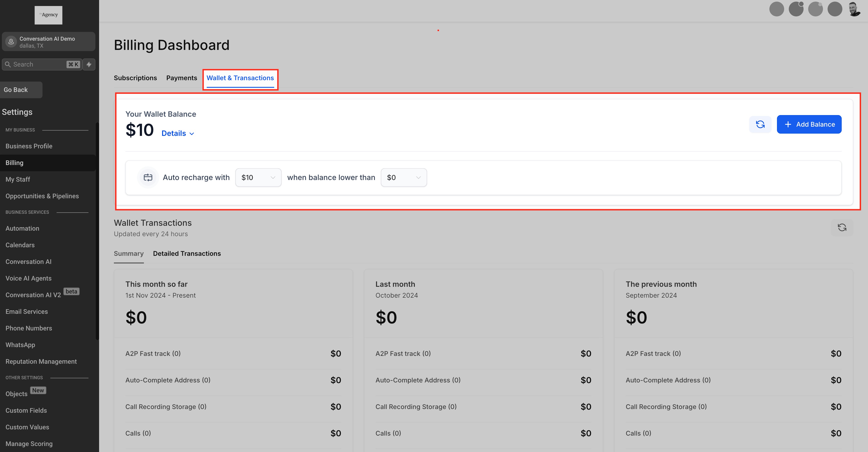Expand wallet balance Details chevron
868x452 pixels.
tap(192, 134)
